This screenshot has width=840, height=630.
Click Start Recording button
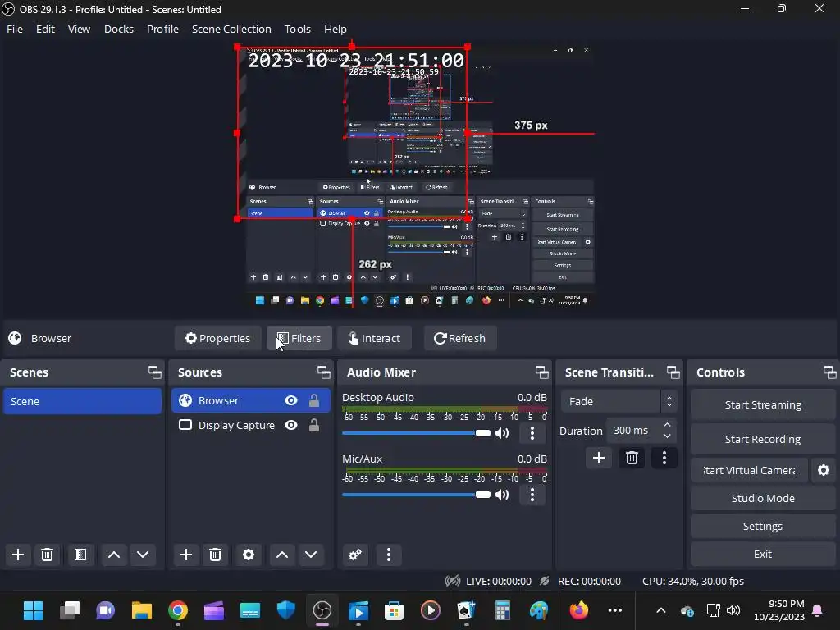pos(763,440)
